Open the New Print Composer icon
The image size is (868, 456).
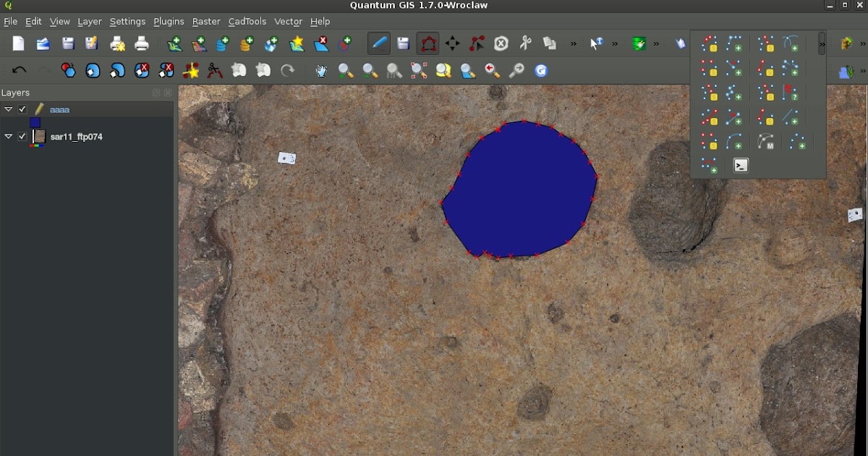pos(118,44)
